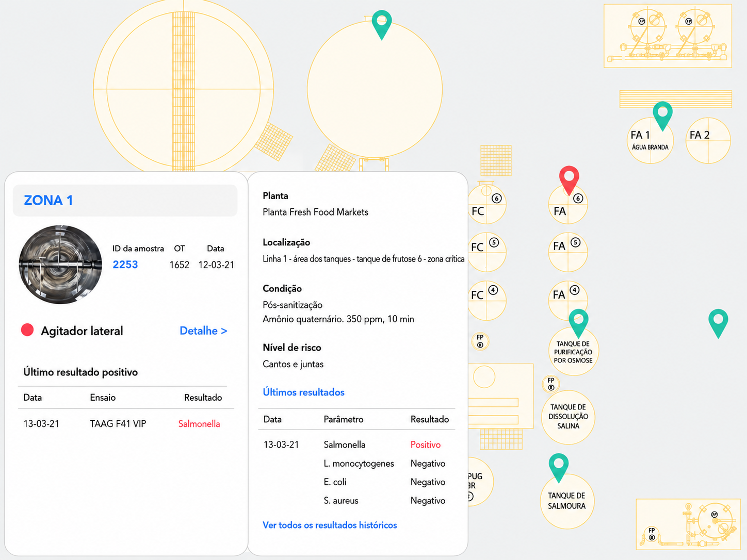
Task: Click the Pós-sanitização condition text
Action: coord(293,305)
